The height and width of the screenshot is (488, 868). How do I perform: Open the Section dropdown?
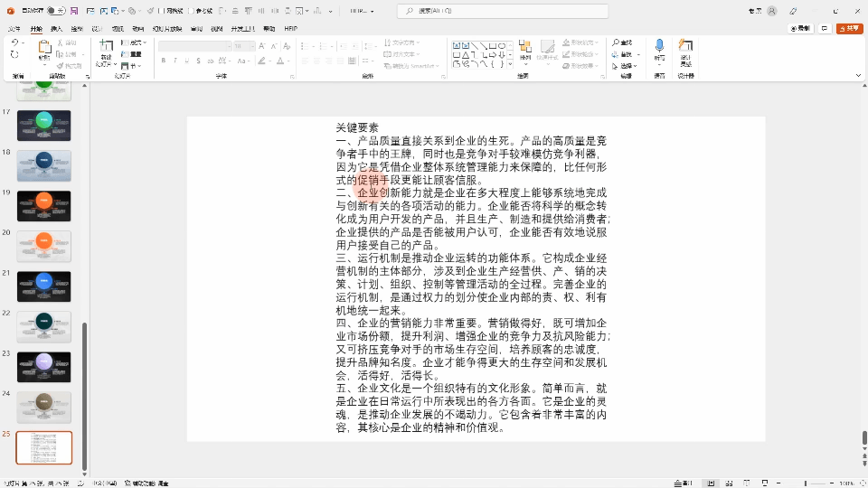[x=131, y=66]
